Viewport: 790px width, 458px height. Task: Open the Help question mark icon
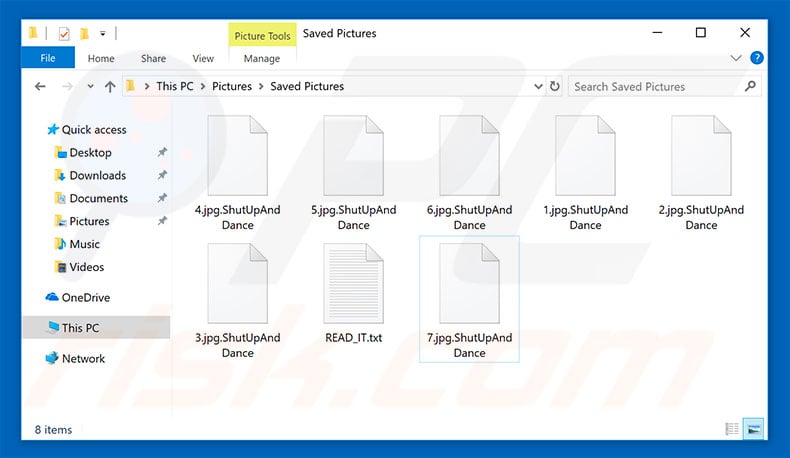(x=757, y=59)
